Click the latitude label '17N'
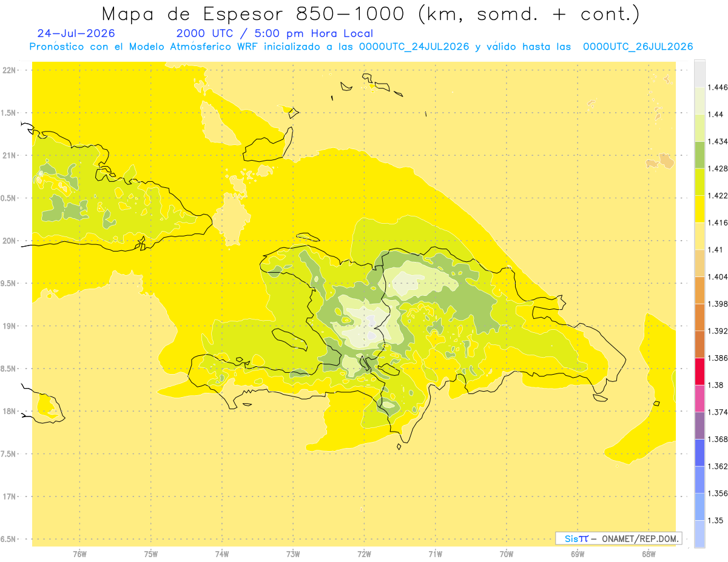 pos(9,497)
